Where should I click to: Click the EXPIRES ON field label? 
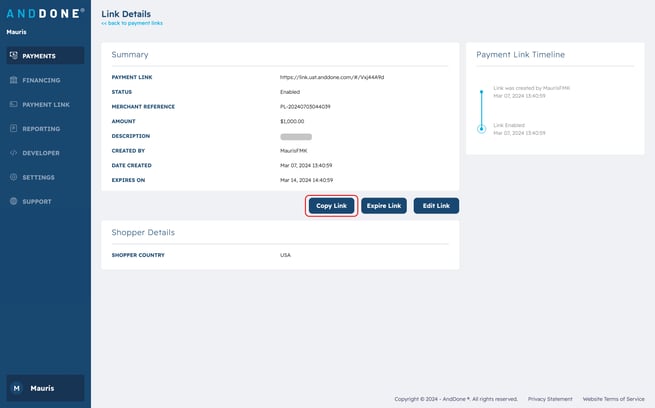coord(128,180)
